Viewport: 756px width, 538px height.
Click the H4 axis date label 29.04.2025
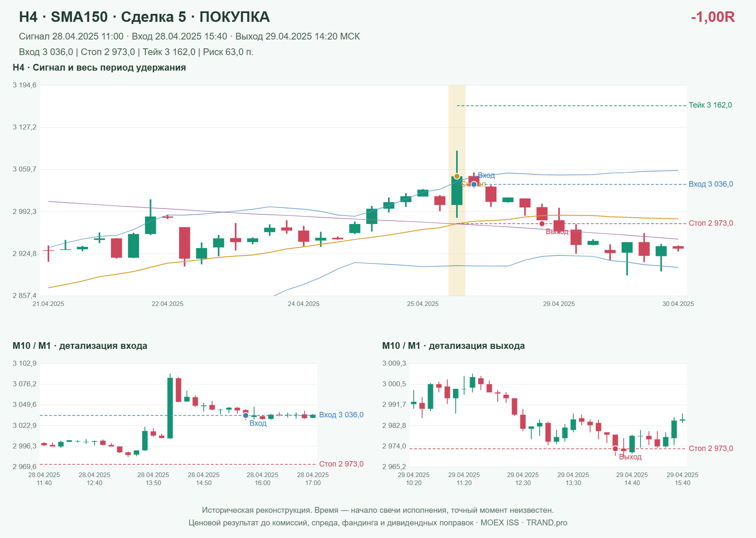click(x=559, y=304)
